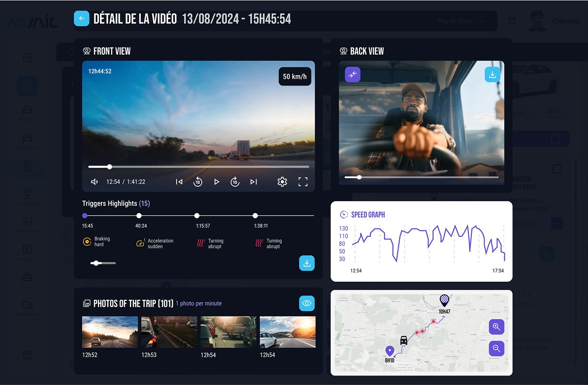Click the Acceleration sudden trigger icon

tap(140, 243)
